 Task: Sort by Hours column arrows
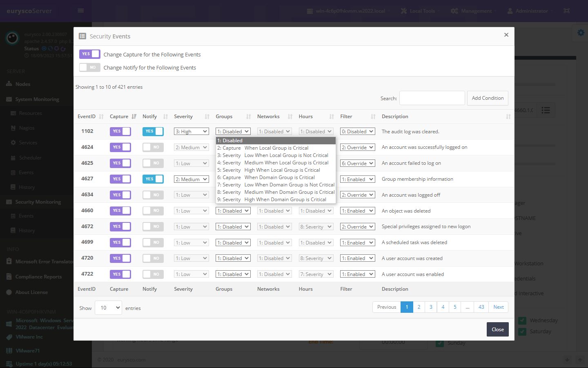click(332, 117)
